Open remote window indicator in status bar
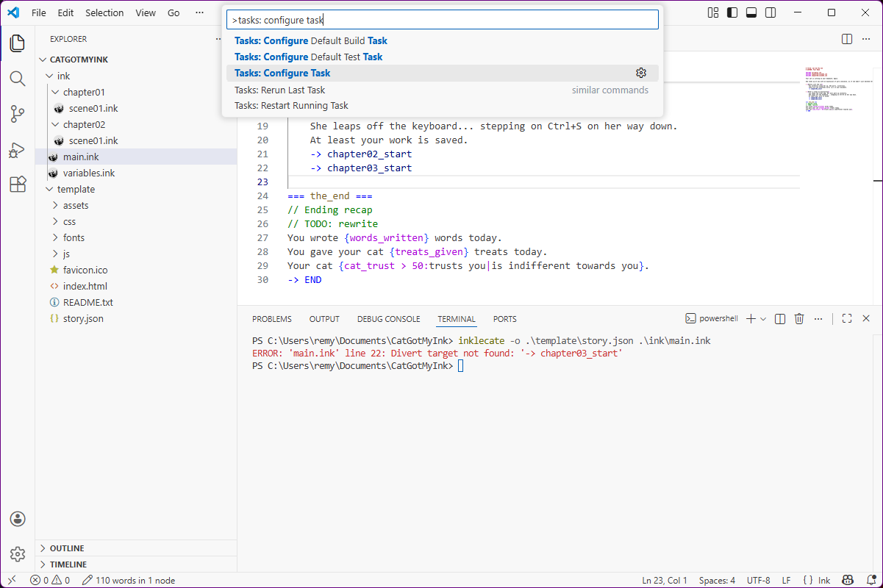883x588 pixels. pos(11,580)
